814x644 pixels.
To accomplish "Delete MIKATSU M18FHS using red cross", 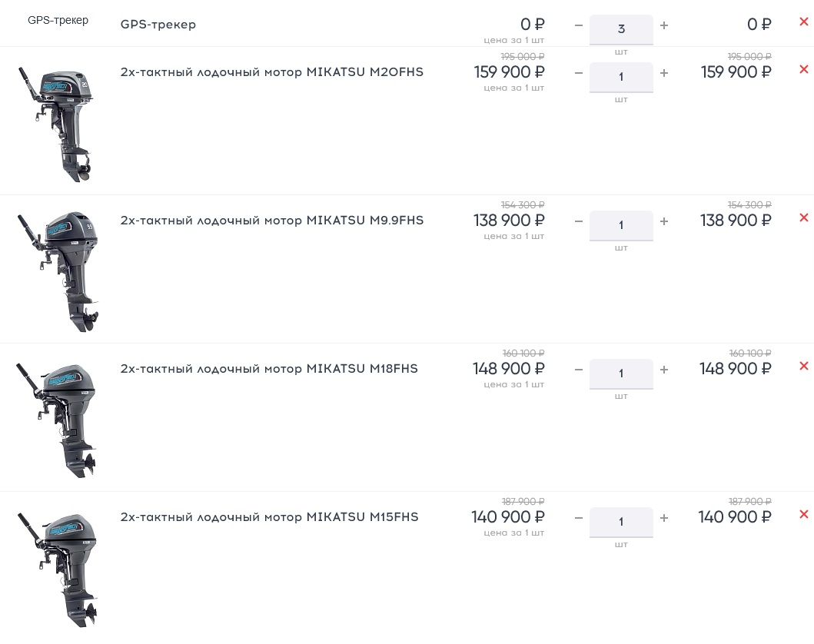I will click(804, 367).
